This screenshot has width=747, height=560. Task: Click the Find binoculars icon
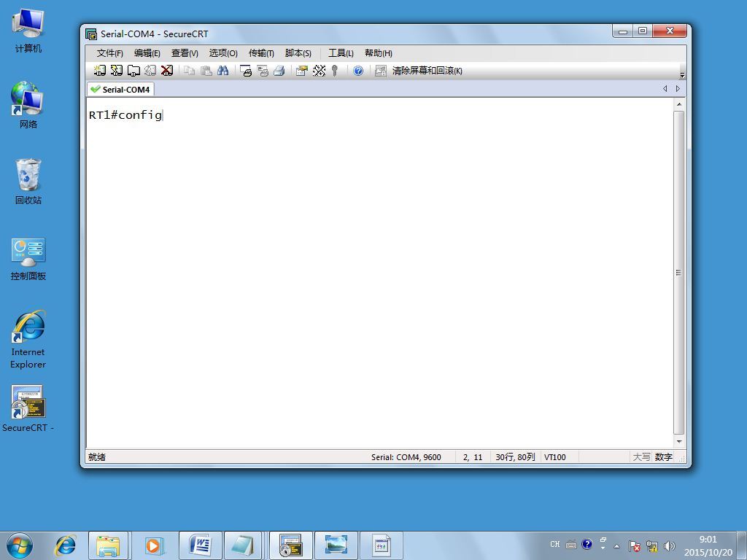(222, 71)
